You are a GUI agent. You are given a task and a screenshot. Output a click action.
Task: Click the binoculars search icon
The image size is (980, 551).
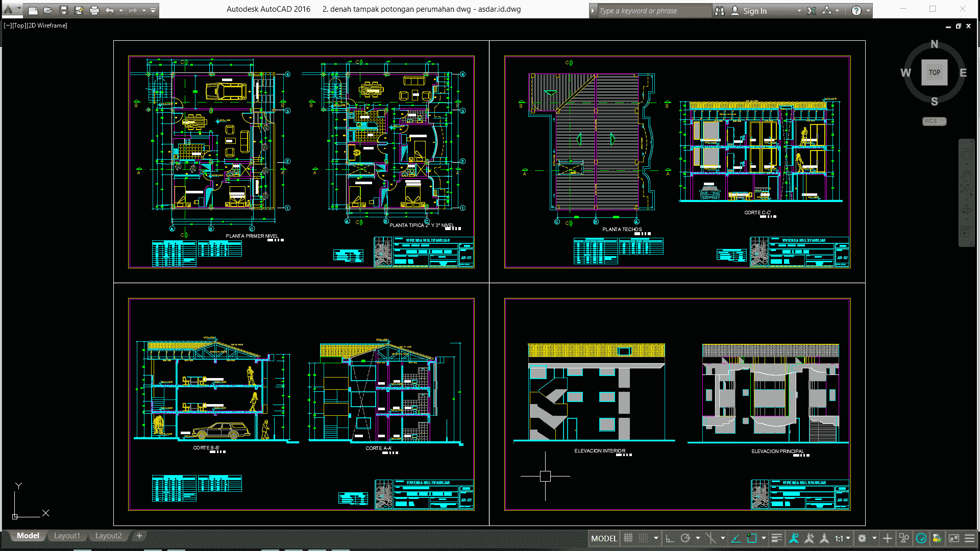pos(720,11)
